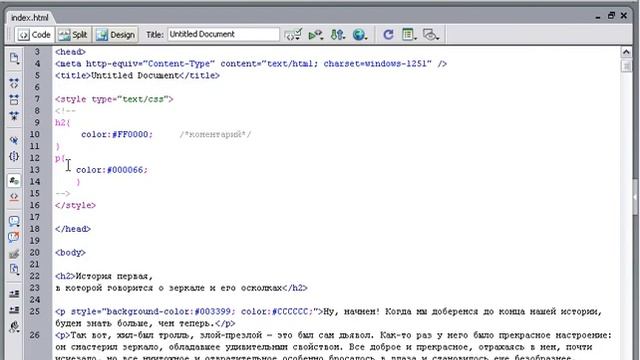Open the Open Documents list icon
Viewport: 640px width, 360px height.
pyautogui.click(x=14, y=58)
